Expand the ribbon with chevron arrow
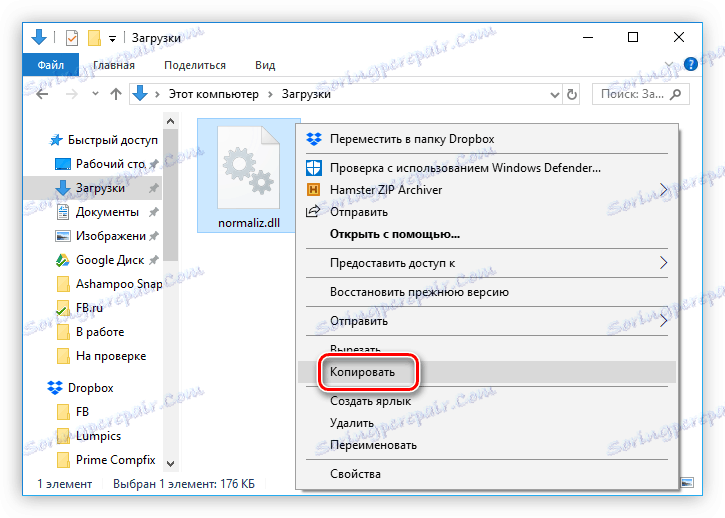 coord(669,64)
